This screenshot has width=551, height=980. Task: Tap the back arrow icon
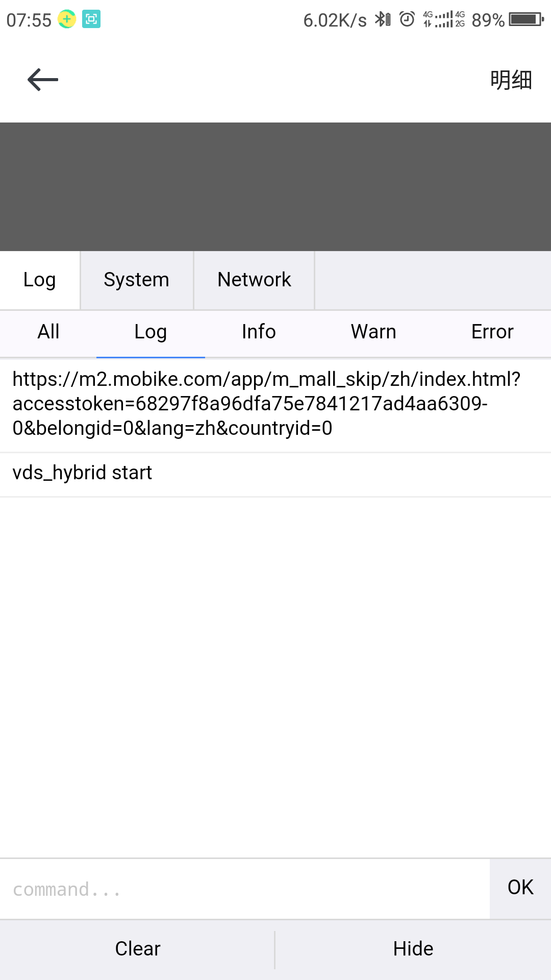[43, 80]
